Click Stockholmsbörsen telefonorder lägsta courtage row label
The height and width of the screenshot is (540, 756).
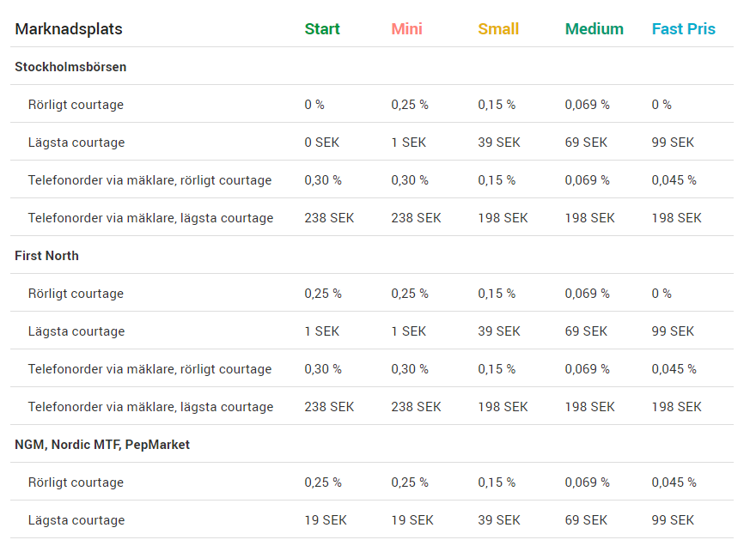[150, 218]
